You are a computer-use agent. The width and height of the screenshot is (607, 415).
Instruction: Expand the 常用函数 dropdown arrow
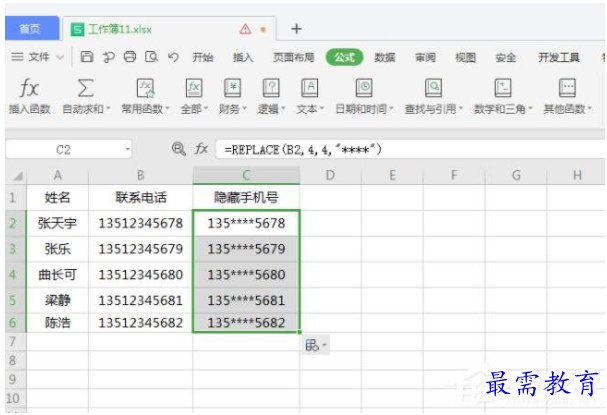(167, 109)
